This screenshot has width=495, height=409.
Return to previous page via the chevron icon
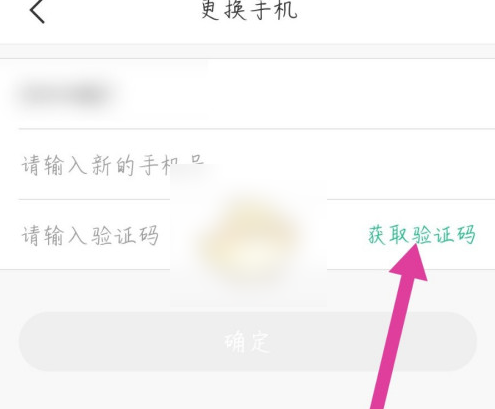pyautogui.click(x=37, y=11)
